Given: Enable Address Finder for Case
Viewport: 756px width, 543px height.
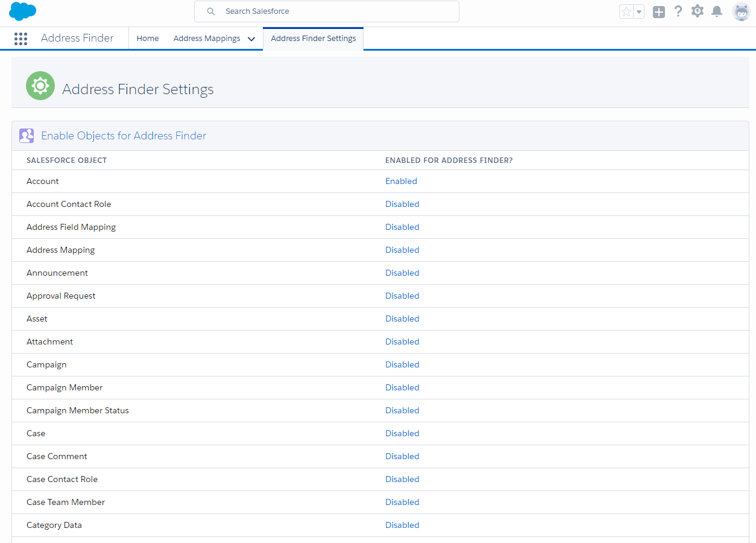Looking at the screenshot, I should pyautogui.click(x=402, y=433).
